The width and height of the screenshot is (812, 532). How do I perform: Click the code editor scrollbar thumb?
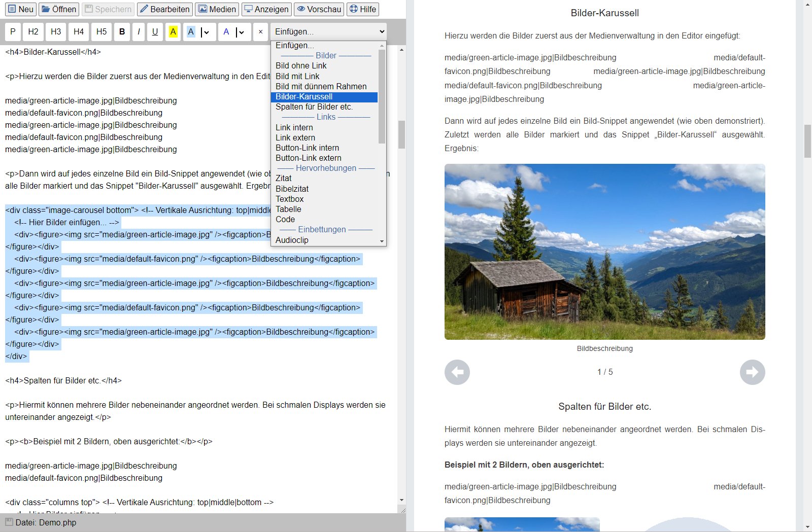401,134
